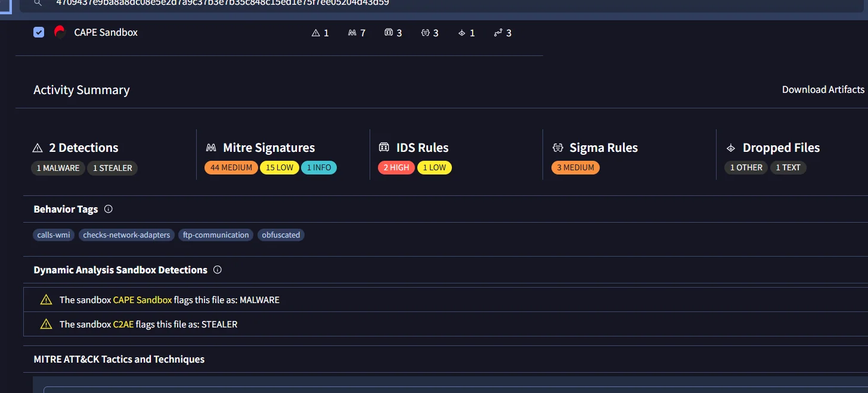Click the Sigma Rules heading text
This screenshot has height=393, width=868.
604,148
